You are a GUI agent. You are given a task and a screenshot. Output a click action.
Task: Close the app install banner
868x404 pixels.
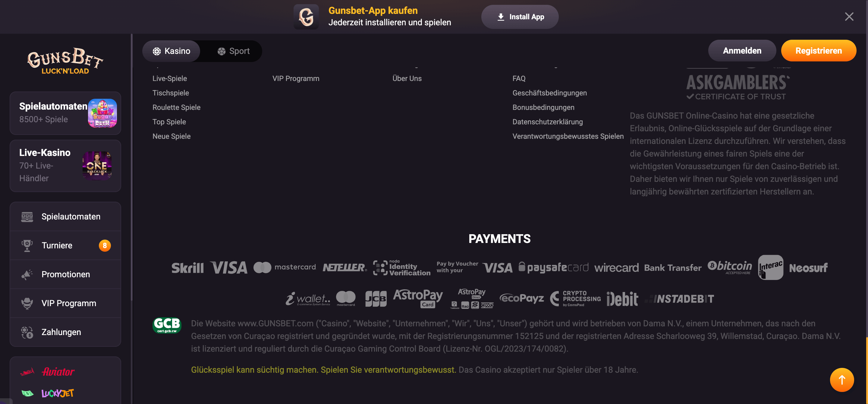tap(849, 17)
